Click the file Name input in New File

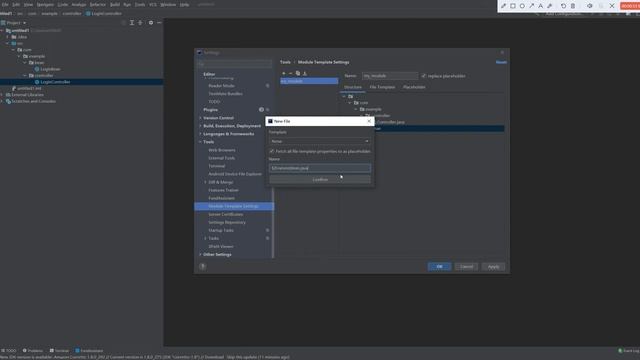[x=320, y=168]
